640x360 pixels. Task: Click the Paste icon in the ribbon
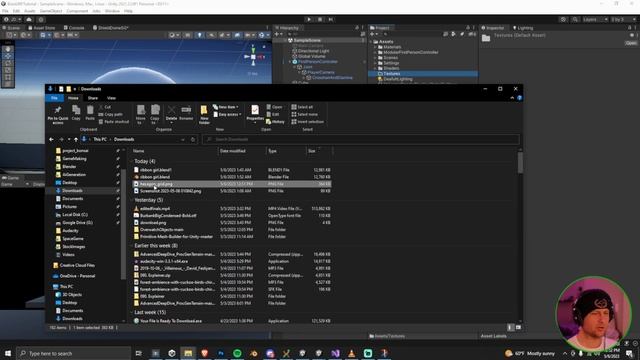(x=90, y=113)
